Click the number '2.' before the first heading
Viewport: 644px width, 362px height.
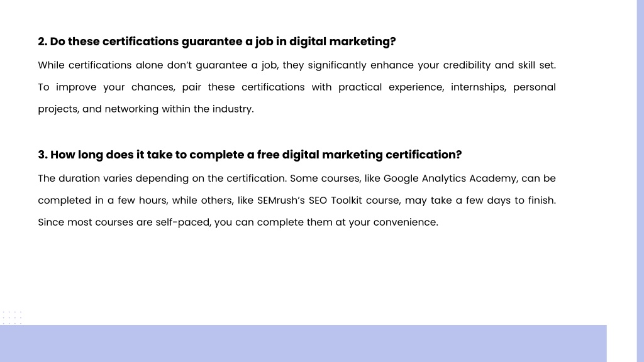(x=43, y=41)
